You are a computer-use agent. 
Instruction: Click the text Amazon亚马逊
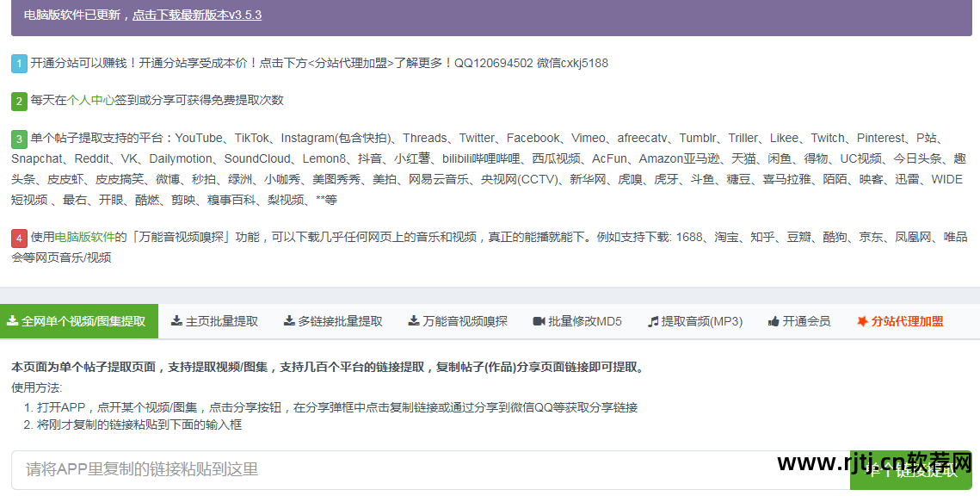point(679,158)
